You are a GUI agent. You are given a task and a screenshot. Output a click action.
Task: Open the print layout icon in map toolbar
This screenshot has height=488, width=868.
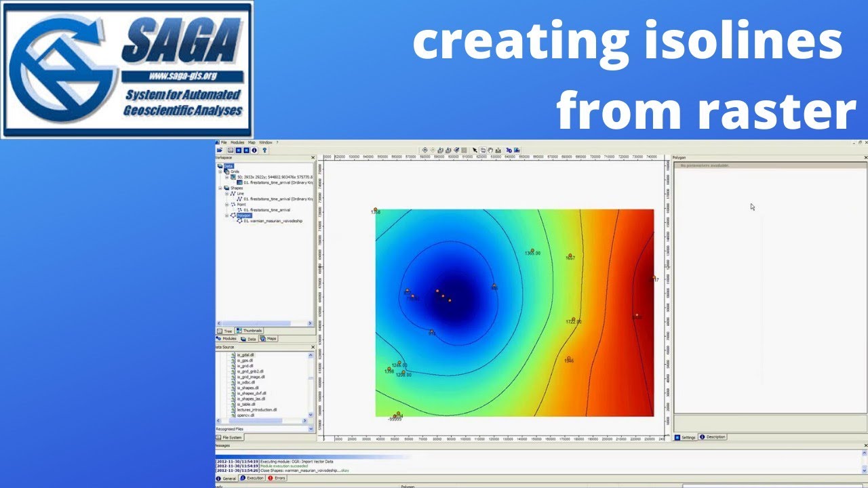coord(517,150)
